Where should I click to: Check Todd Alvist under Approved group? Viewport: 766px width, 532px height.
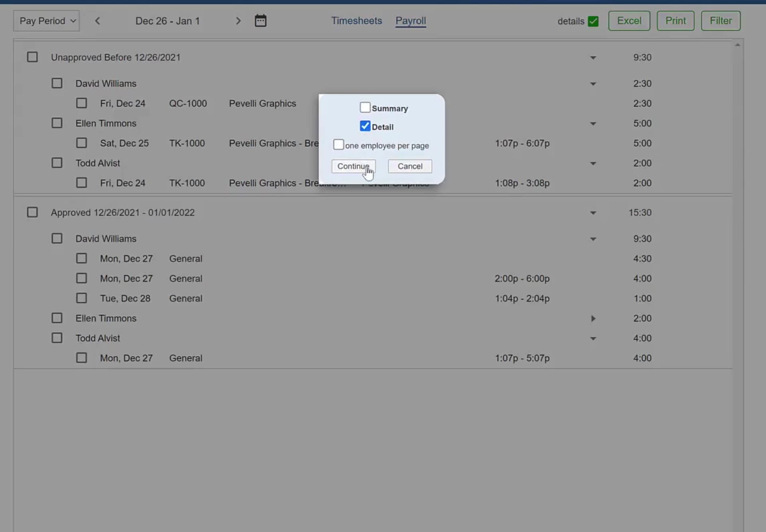pos(57,338)
